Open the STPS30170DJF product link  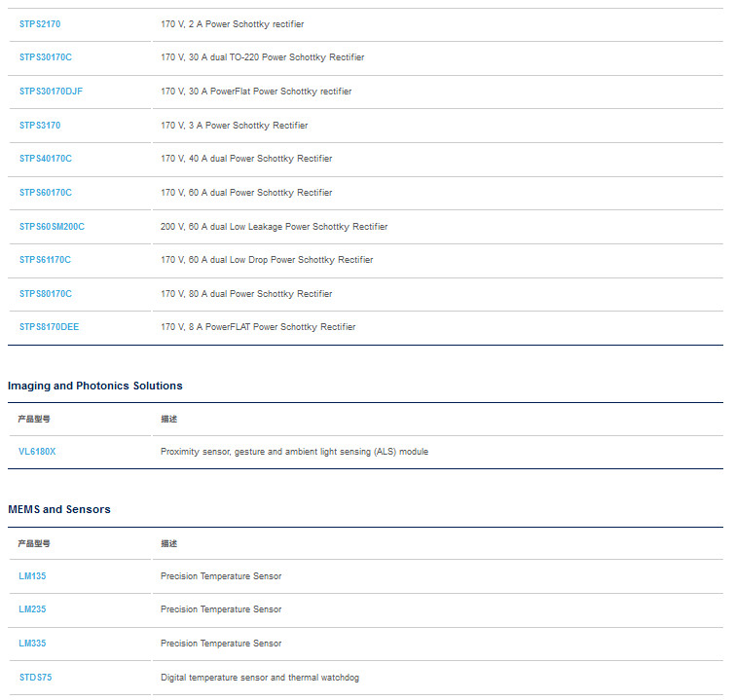pyautogui.click(x=51, y=92)
